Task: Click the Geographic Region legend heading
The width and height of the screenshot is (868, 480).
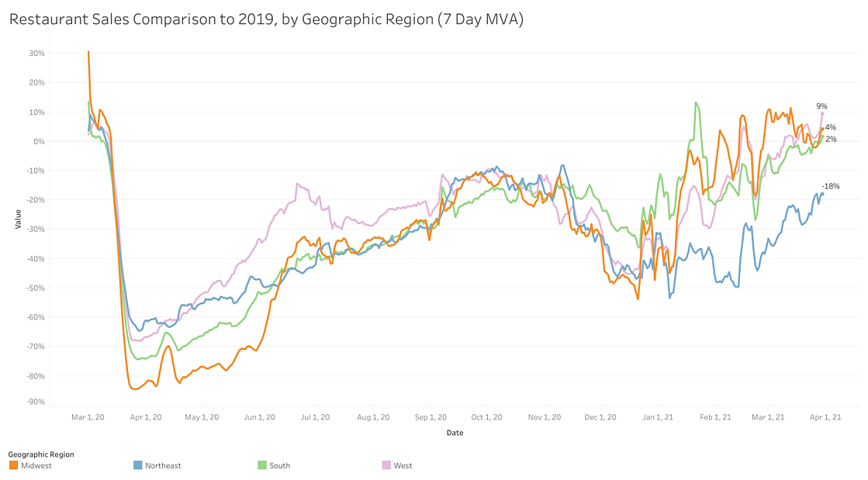Action: point(41,454)
